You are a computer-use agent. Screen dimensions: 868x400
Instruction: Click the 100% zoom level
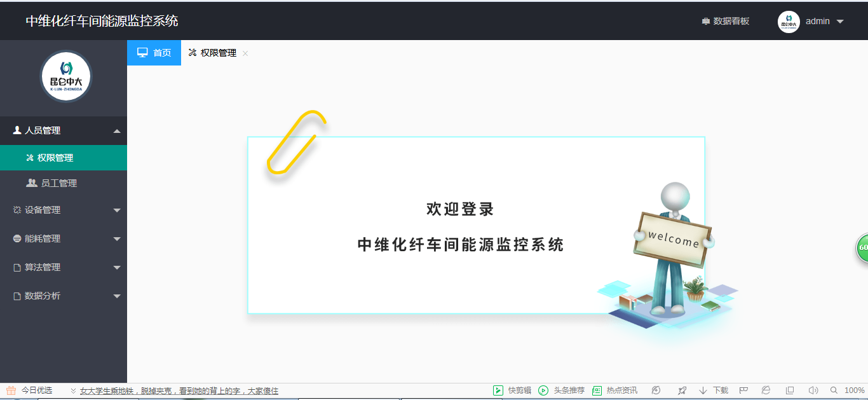tap(855, 390)
